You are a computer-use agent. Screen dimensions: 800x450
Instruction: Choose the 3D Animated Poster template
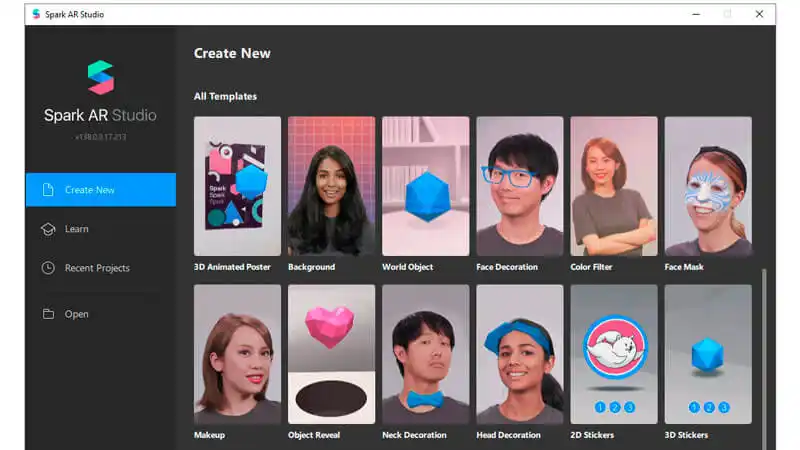(x=237, y=186)
